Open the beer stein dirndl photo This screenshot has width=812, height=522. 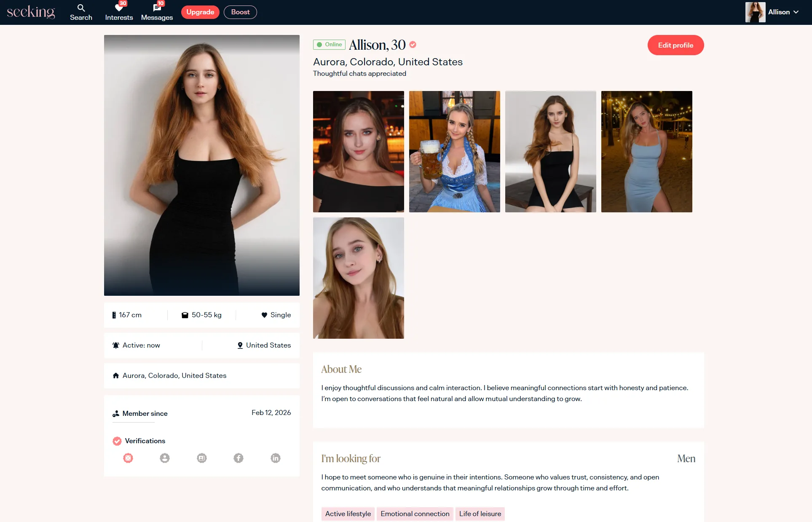(x=454, y=152)
